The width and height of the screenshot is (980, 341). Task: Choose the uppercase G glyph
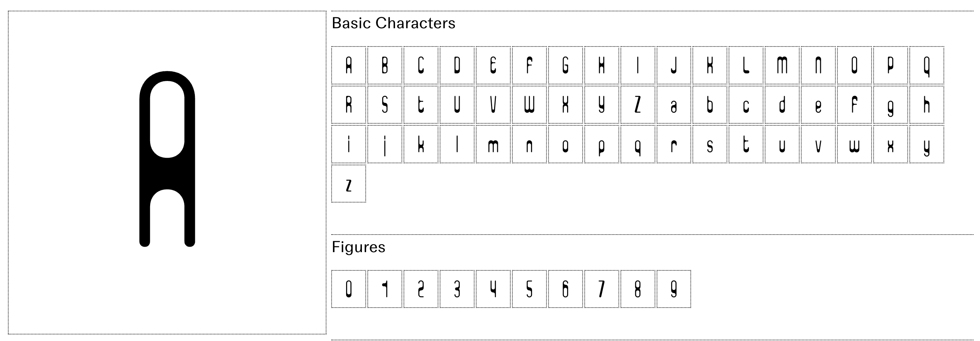coord(565,65)
